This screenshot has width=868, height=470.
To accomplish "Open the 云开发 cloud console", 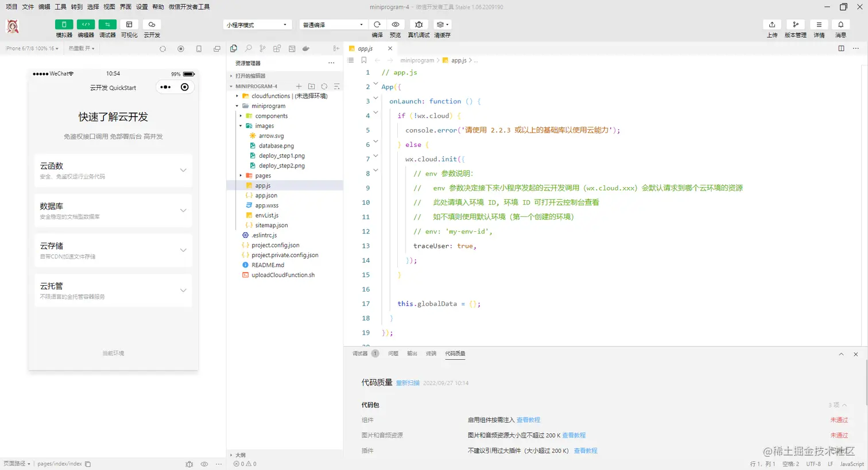I will click(x=152, y=25).
